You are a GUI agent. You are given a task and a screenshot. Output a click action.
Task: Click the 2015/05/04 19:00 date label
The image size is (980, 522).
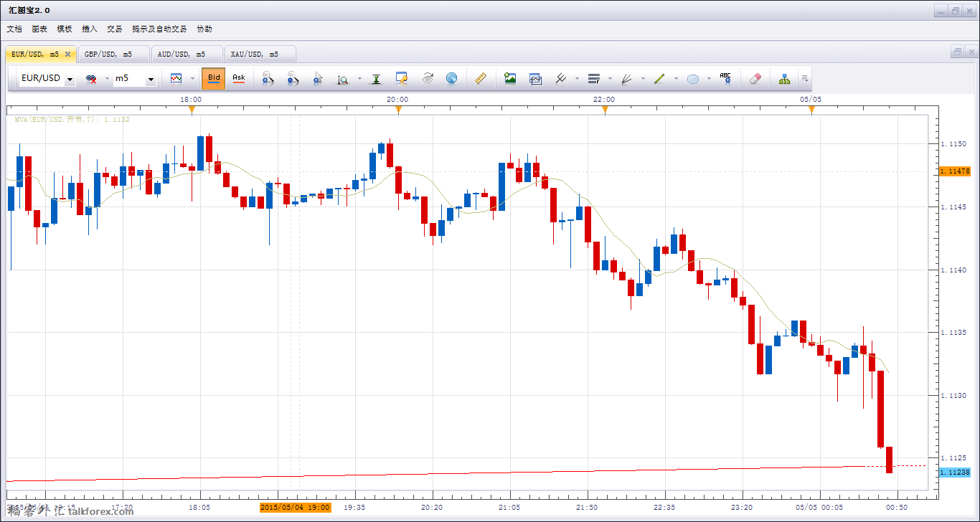pos(295,507)
